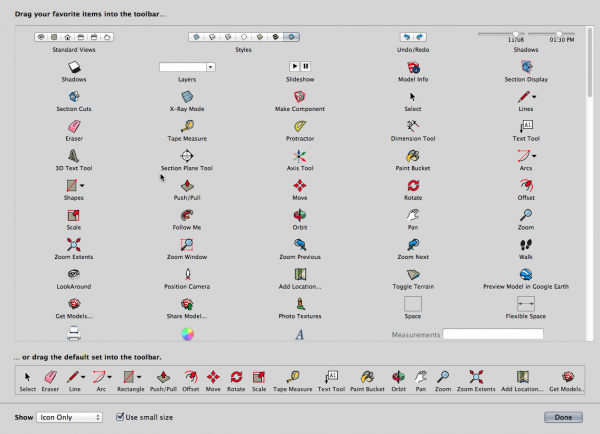Click the Share Model icon

click(x=187, y=304)
